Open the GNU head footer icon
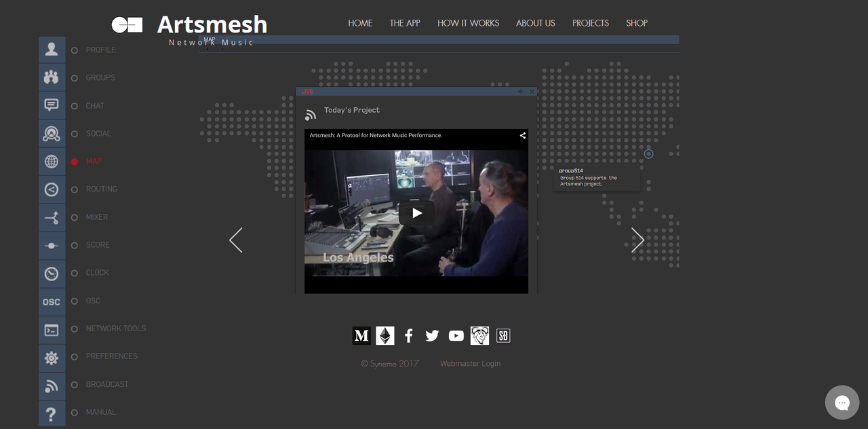 (479, 335)
